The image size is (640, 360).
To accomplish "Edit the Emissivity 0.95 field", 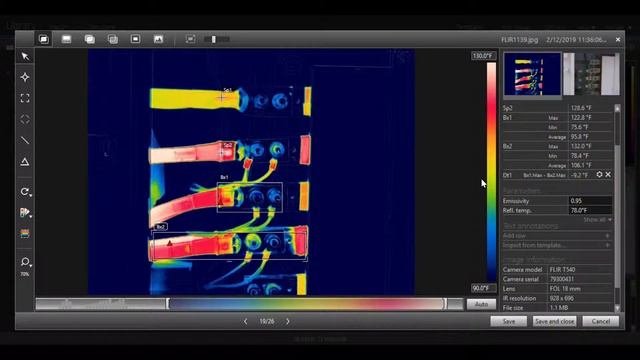I will 590,201.
